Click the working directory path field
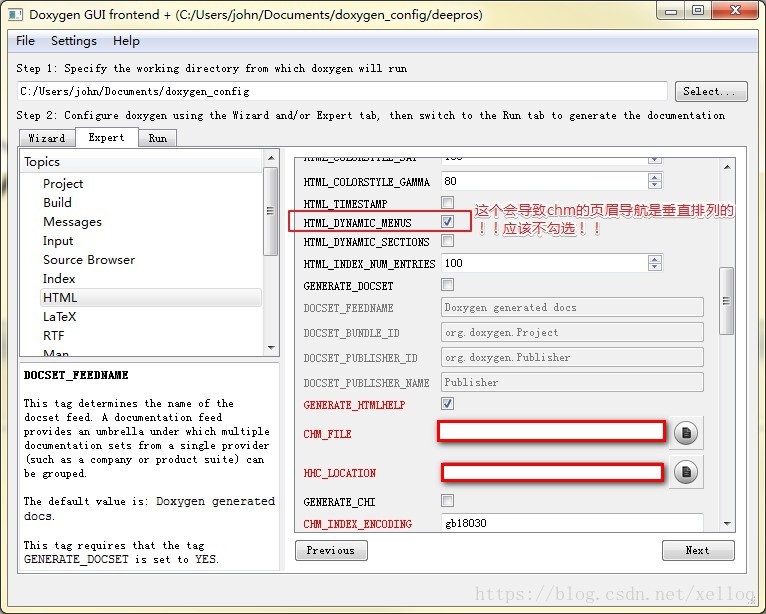Viewport: 766px width, 614px height. (342, 91)
